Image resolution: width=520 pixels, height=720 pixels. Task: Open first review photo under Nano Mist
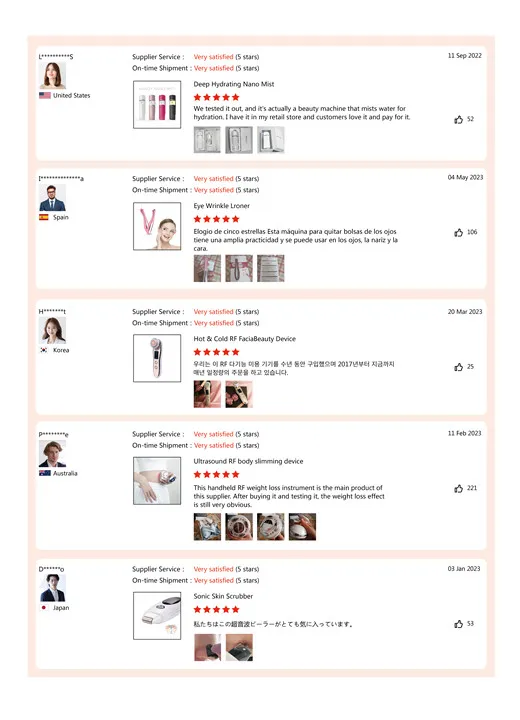point(207,140)
